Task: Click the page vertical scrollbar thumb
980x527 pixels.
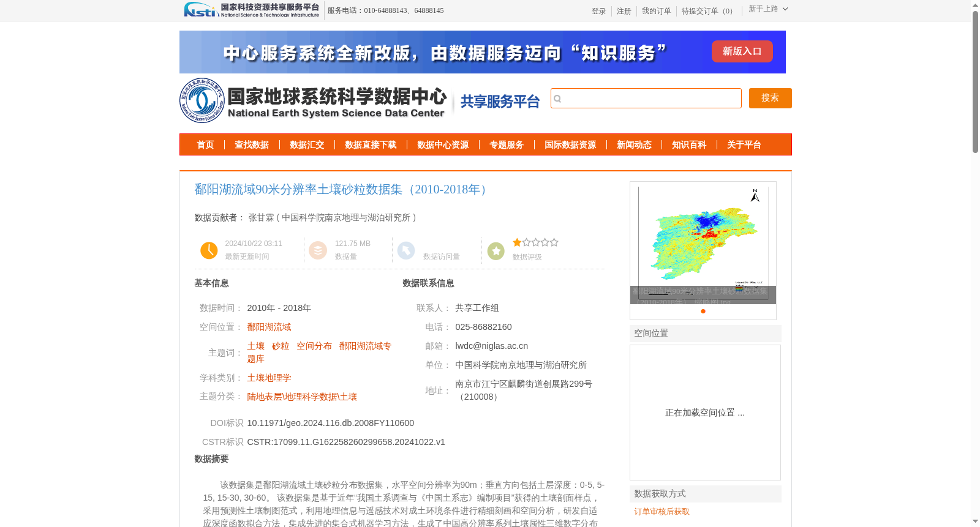Action: coord(975,81)
